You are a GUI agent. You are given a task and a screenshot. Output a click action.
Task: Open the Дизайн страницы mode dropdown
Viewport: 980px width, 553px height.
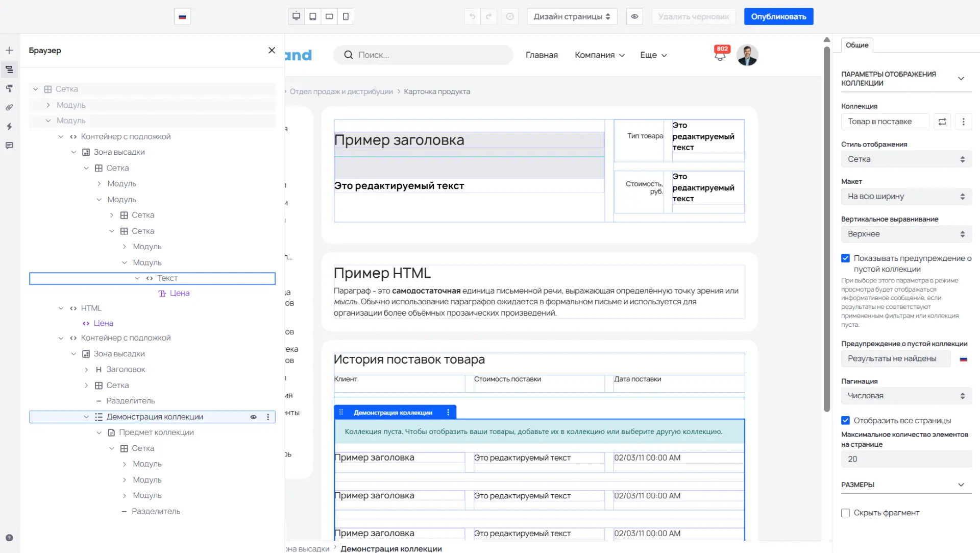tap(572, 16)
